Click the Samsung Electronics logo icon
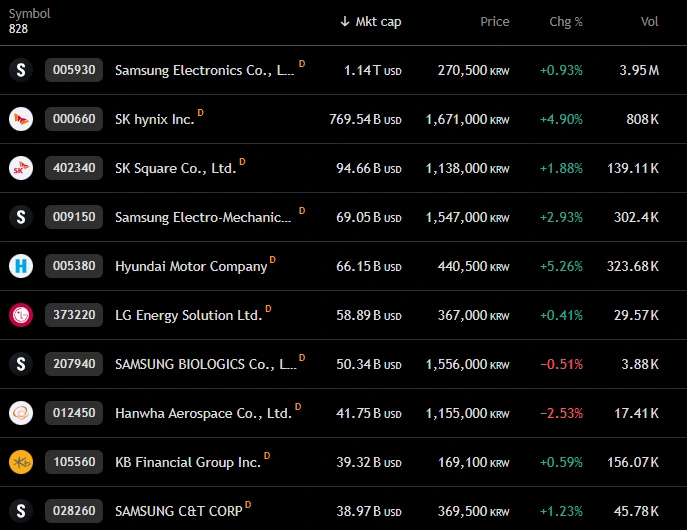 point(21,70)
